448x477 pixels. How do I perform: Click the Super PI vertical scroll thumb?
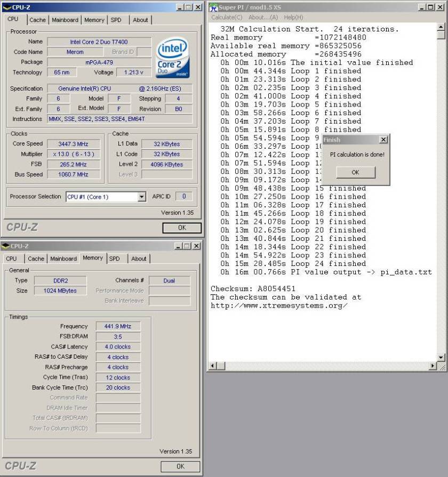point(441,35)
